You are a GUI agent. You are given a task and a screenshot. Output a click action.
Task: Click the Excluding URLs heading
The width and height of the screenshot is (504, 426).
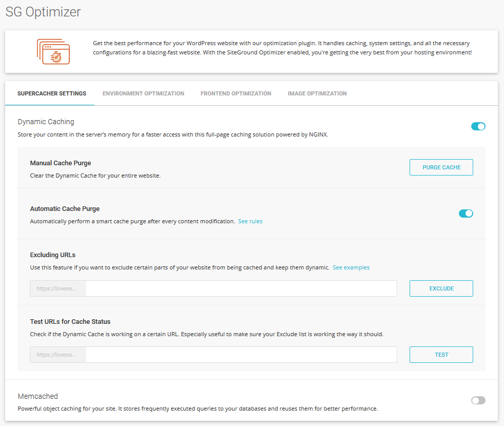point(53,255)
